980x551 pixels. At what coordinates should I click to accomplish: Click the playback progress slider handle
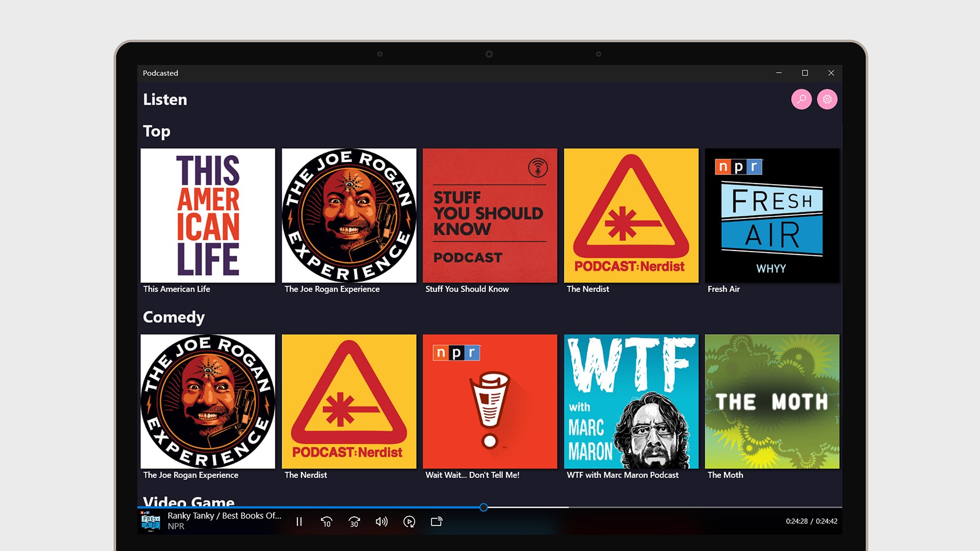[483, 507]
